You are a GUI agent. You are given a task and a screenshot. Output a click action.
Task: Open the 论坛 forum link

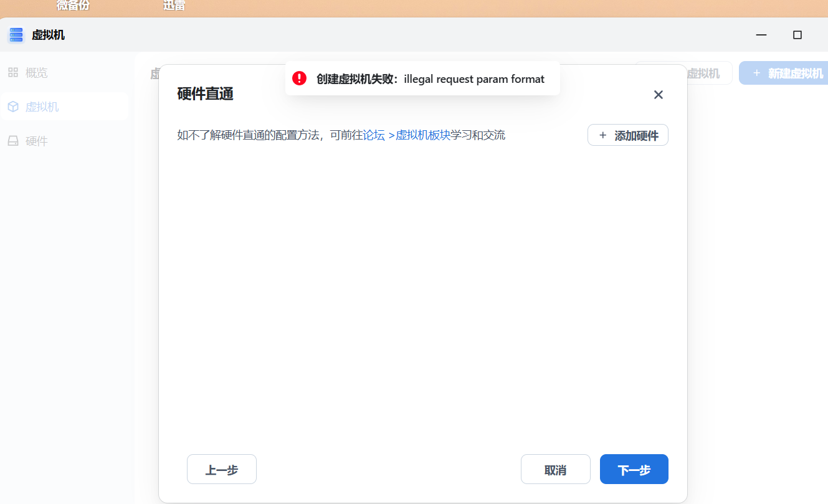click(x=374, y=135)
